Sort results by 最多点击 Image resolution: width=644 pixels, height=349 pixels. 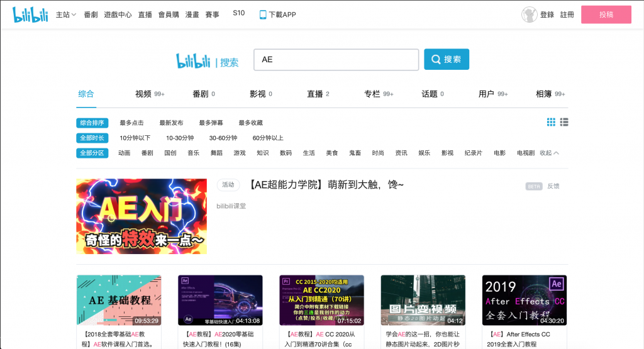click(x=132, y=123)
